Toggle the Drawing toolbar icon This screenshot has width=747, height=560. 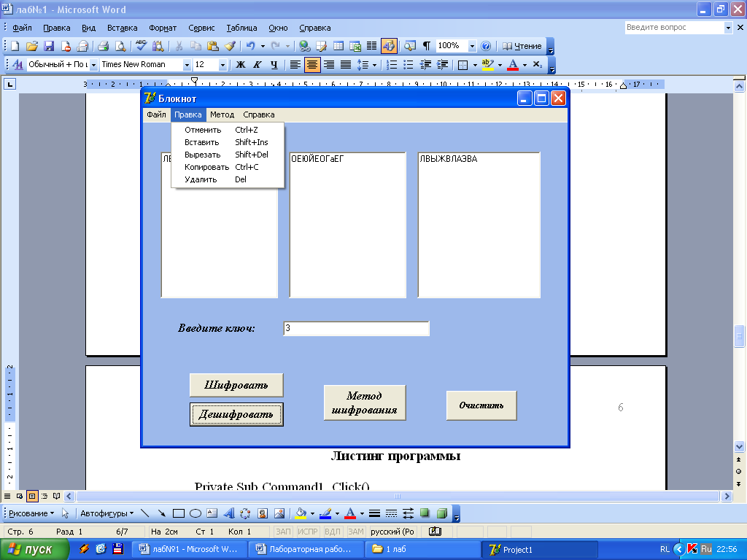click(388, 46)
